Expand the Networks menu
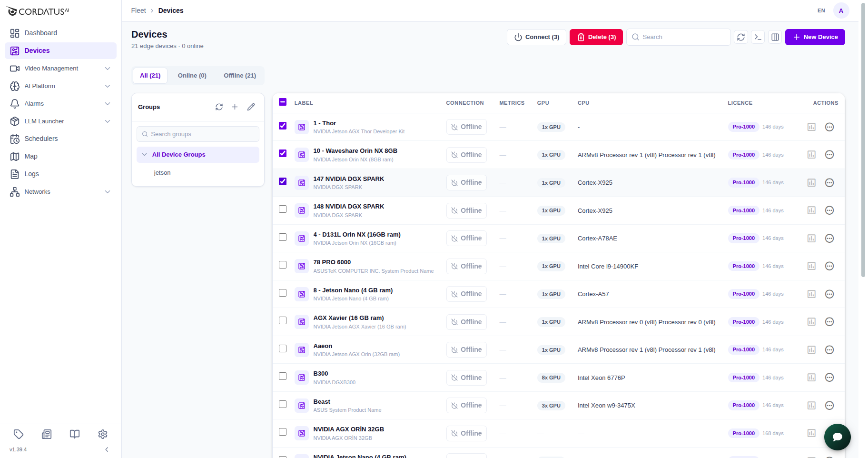 point(60,192)
